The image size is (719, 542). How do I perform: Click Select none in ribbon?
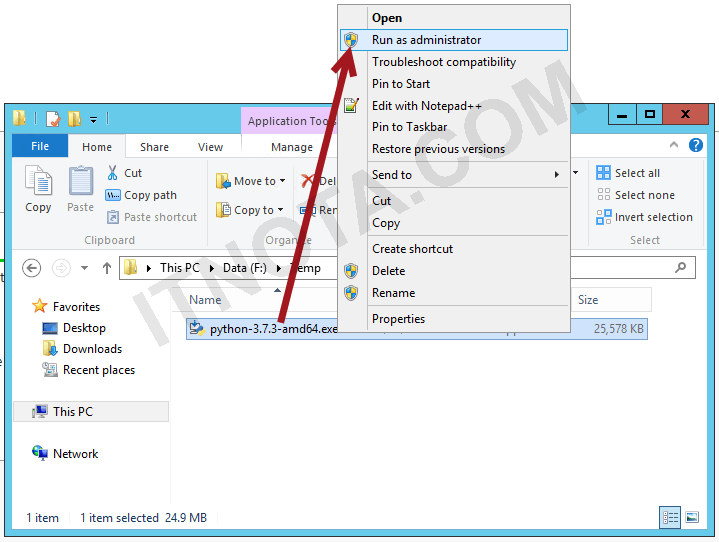(x=636, y=195)
